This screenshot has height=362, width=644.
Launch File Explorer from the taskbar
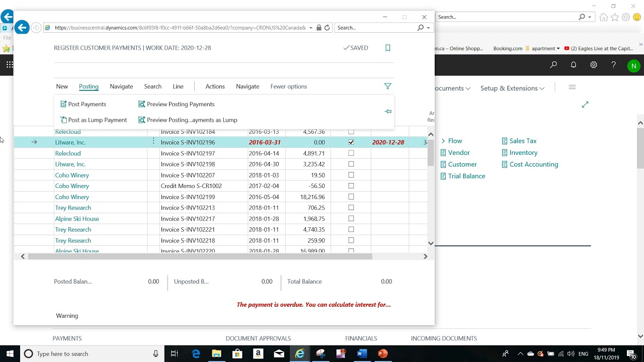[x=216, y=354]
